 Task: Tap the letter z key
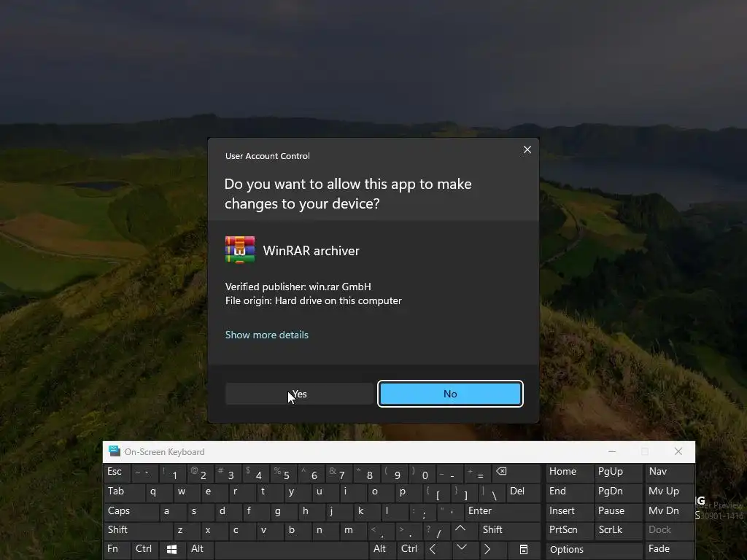point(187,530)
